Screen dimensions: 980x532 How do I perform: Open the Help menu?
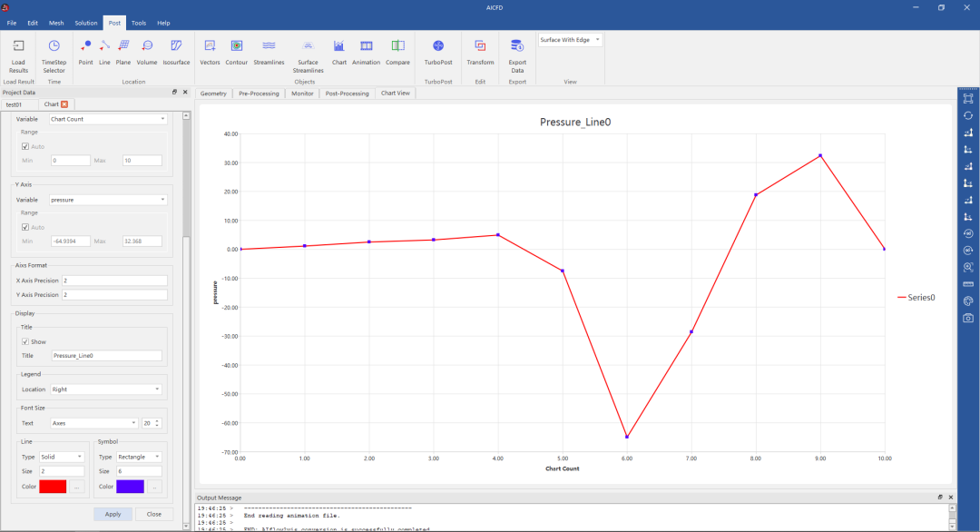coord(163,23)
